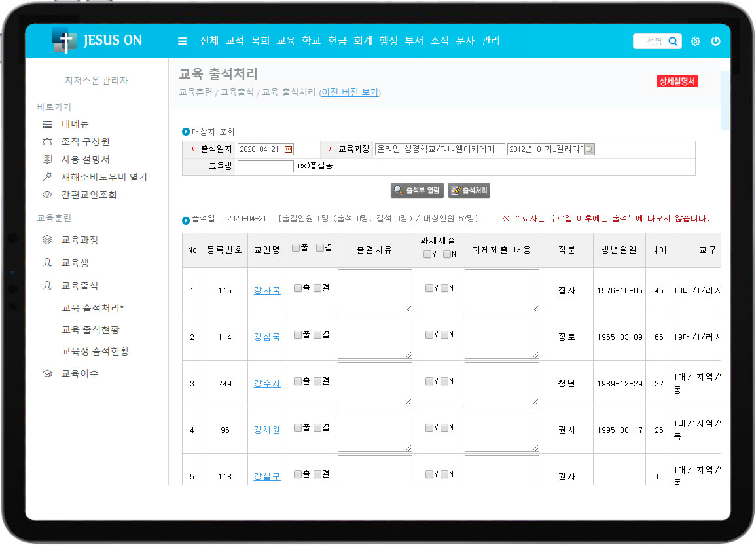Check Y assignment checkbox for 강삼국 row

point(429,335)
